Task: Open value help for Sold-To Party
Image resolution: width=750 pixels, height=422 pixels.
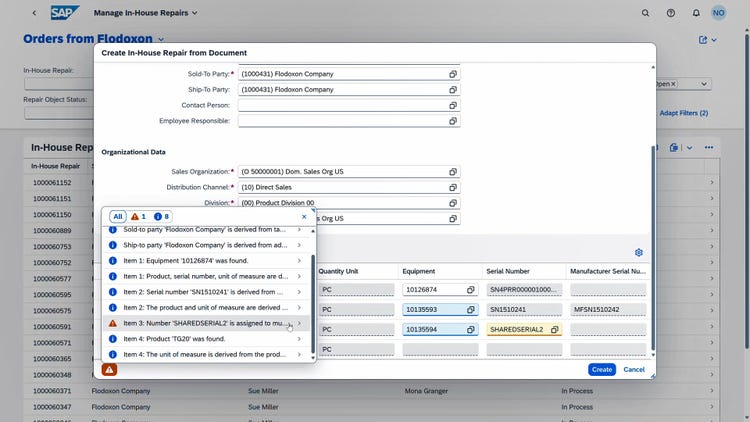Action: (452, 74)
